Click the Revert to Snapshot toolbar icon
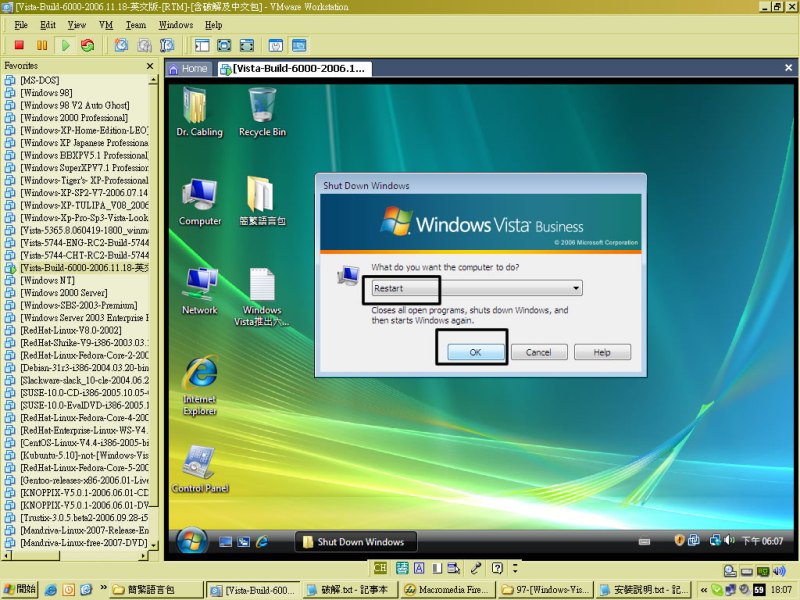 tap(144, 45)
